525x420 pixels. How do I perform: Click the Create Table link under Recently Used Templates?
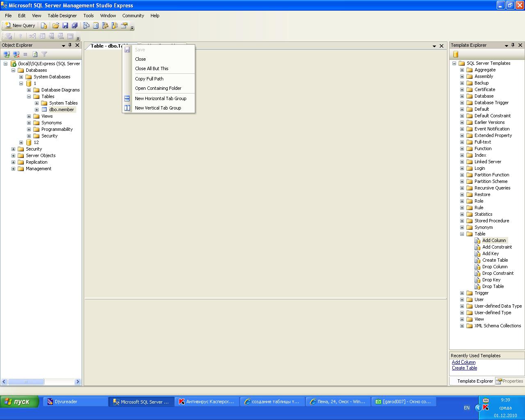tap(464, 368)
